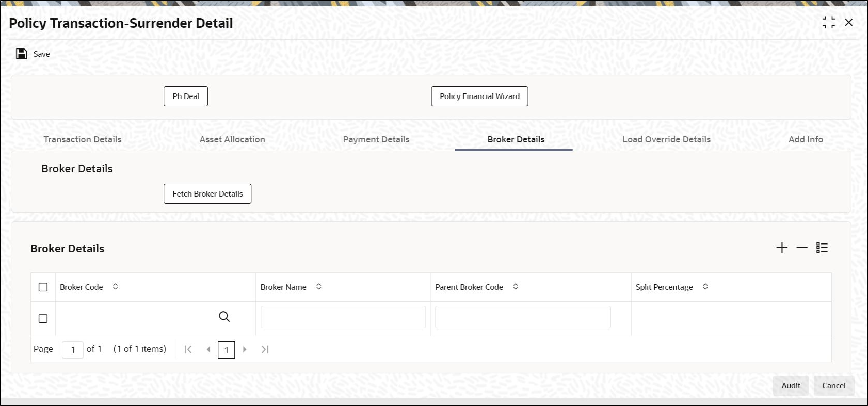Sort by Parent Broker Code column

click(x=516, y=287)
